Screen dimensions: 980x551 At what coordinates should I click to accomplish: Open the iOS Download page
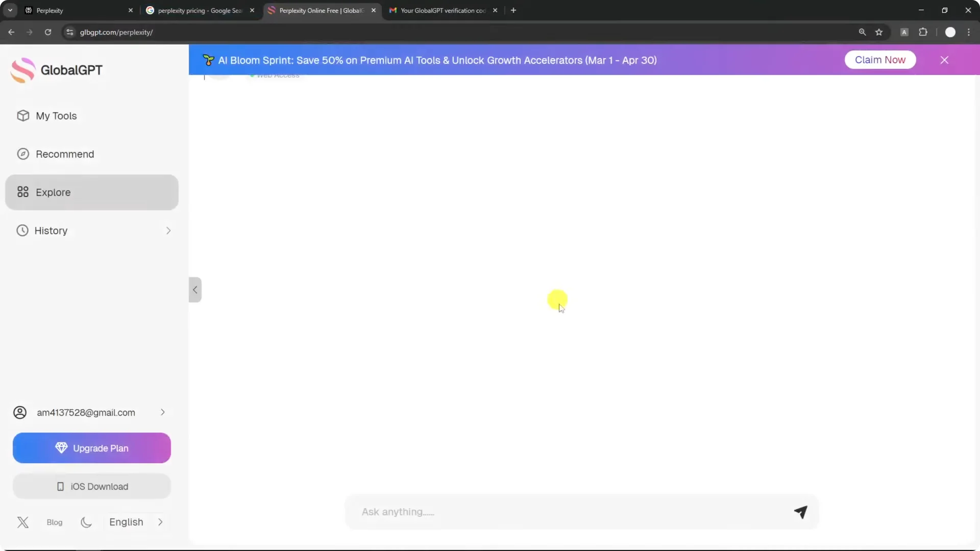tap(91, 486)
